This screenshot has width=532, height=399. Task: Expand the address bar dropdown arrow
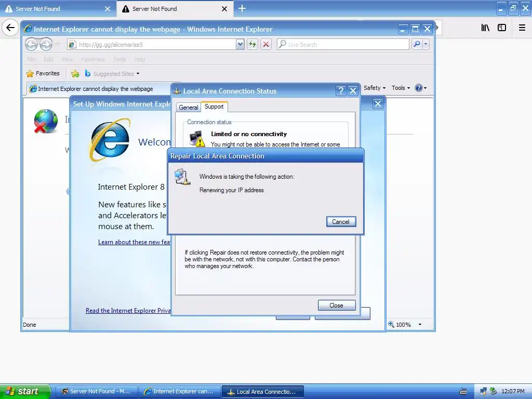(240, 45)
